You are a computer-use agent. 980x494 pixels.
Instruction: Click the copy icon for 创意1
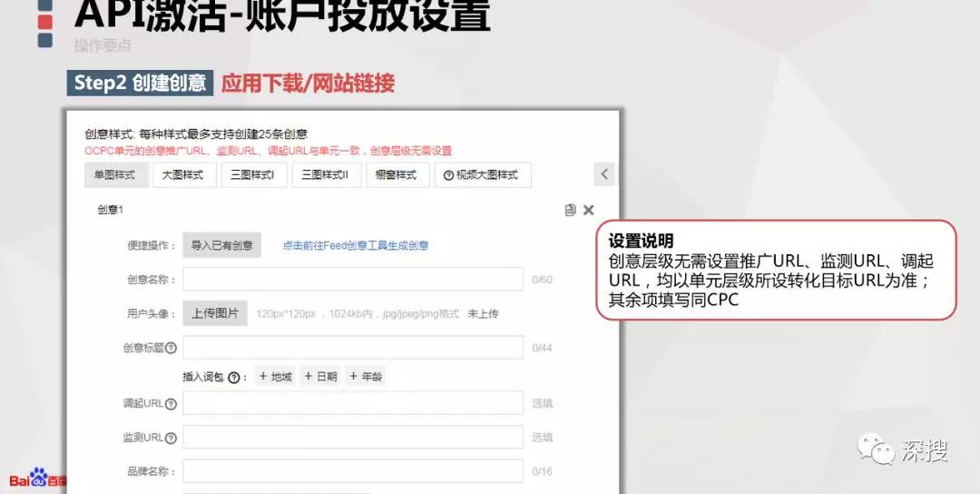(x=570, y=210)
